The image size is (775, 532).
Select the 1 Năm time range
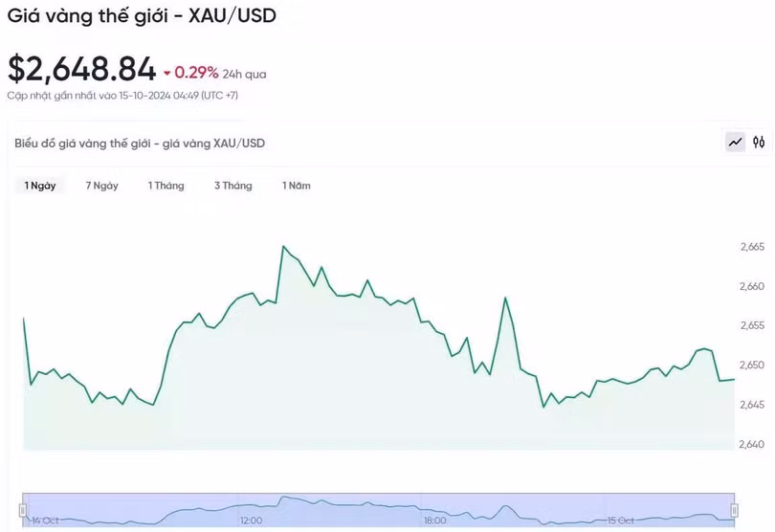296,186
